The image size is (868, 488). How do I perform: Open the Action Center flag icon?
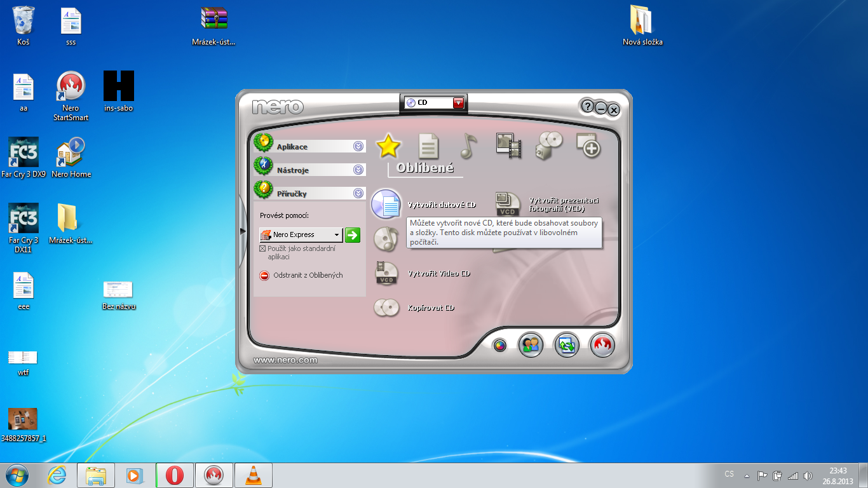[x=763, y=475]
